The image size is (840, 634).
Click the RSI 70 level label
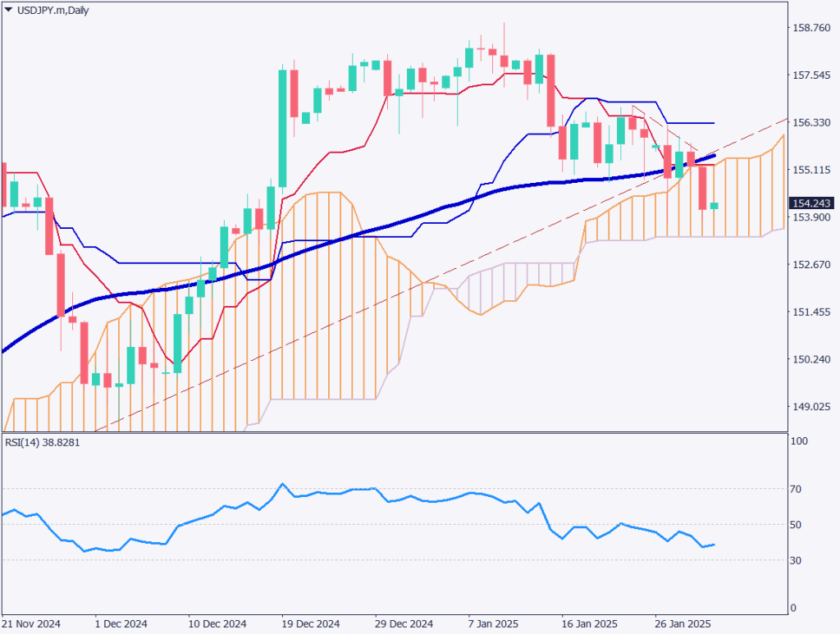796,489
